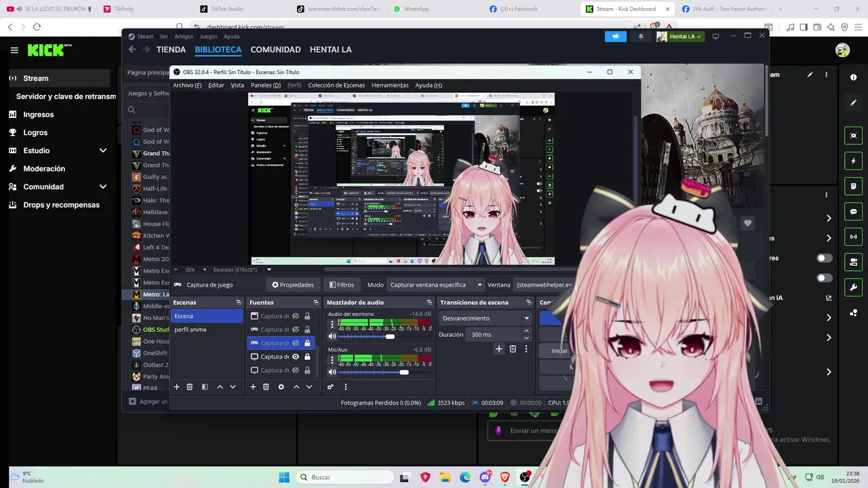Image resolution: width=868 pixels, height=488 pixels.
Task: Add a new scene in Escenas panel
Action: (177, 387)
